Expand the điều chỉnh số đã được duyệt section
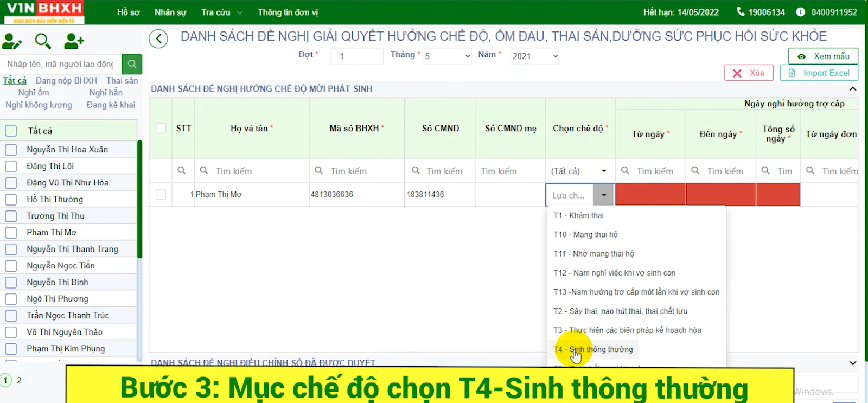 (x=853, y=363)
